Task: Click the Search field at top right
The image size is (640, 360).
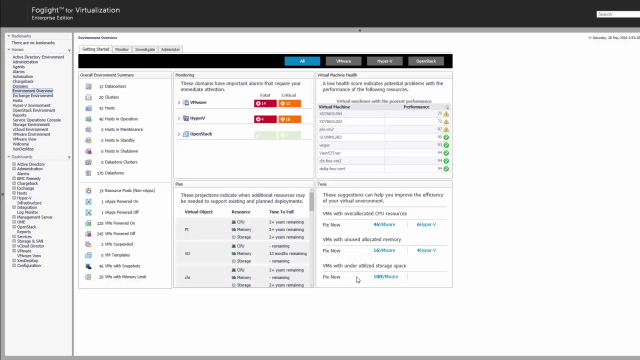Action: 618,14
